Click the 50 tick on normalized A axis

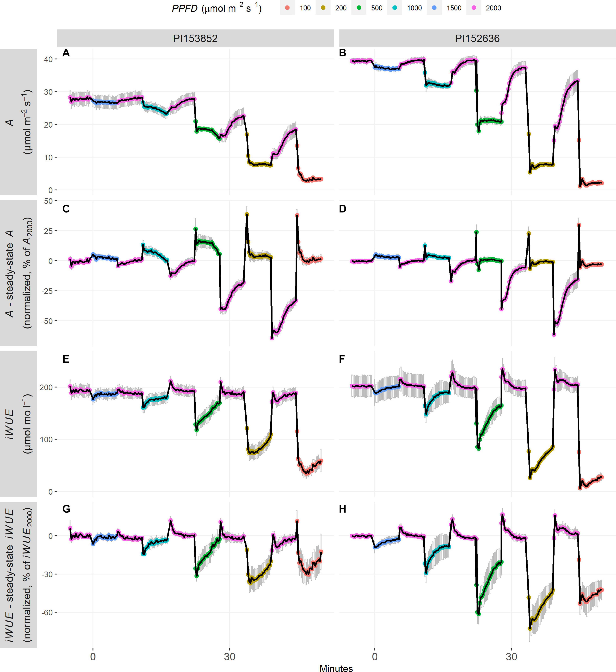(48, 201)
